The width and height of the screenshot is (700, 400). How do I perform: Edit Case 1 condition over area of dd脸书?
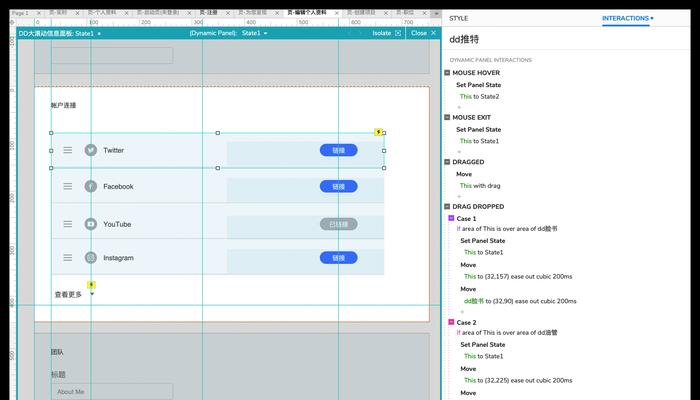point(507,229)
